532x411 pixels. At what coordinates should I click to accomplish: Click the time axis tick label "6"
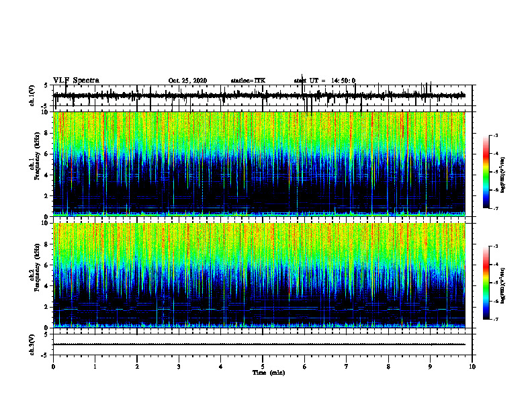[305, 367]
